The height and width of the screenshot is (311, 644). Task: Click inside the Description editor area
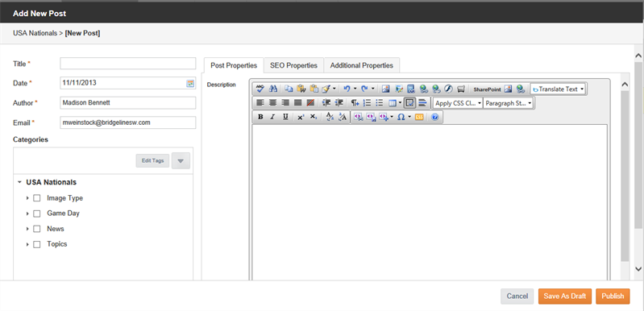(430, 202)
